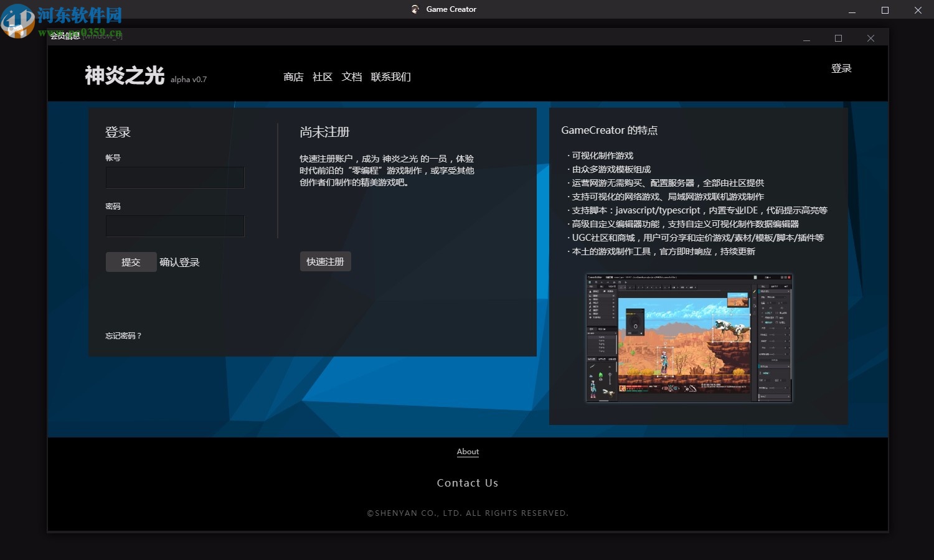
Task: Click inside the 帐号 account input field
Action: coord(175,177)
